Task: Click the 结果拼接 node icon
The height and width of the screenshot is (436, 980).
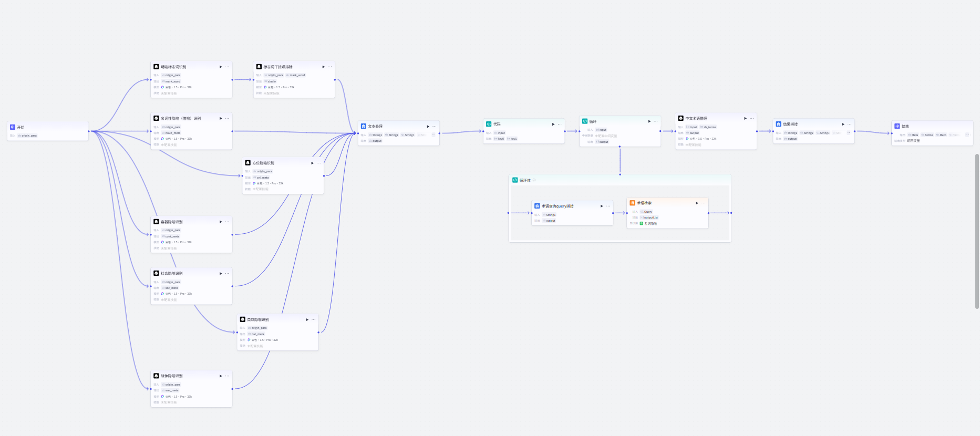Action: [779, 124]
